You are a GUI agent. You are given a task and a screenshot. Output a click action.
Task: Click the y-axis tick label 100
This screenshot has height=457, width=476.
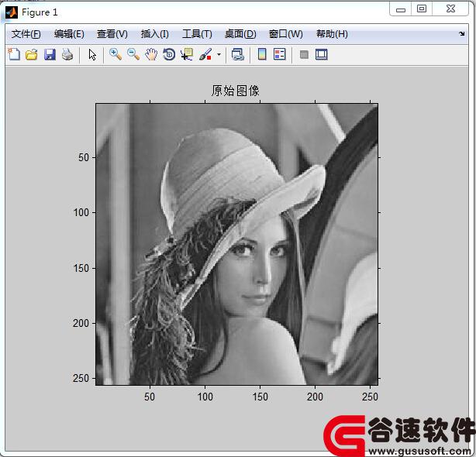pyautogui.click(x=81, y=212)
